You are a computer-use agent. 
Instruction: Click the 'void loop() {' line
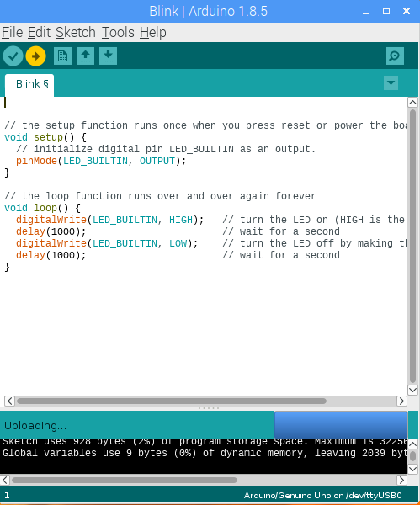(43, 208)
